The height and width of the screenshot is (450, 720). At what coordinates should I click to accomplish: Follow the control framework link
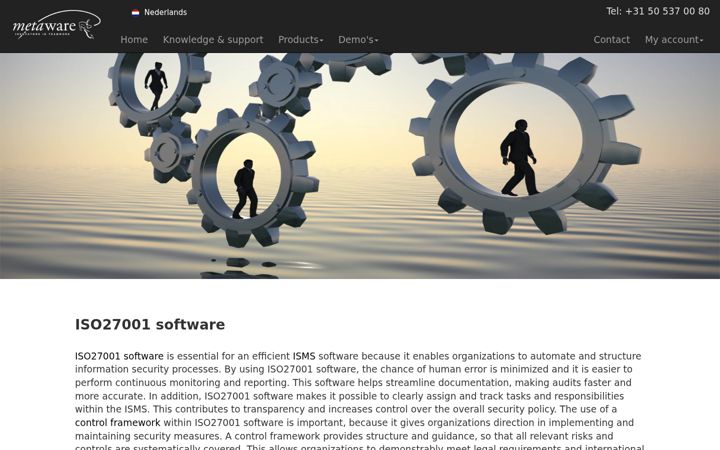[118, 422]
